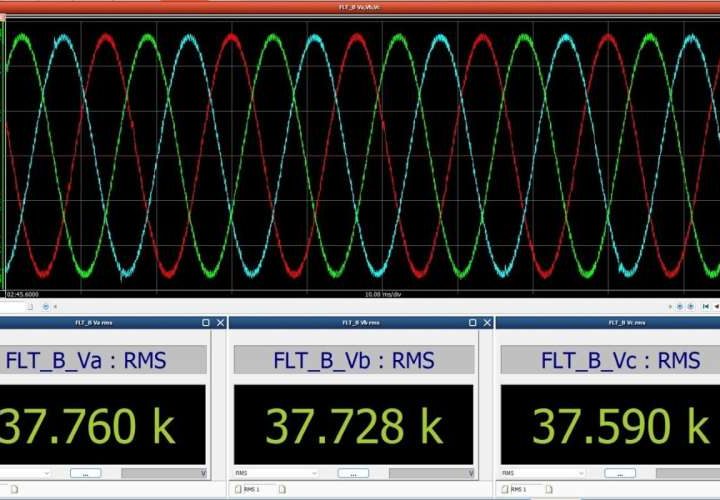Click the second round zoom icon at plot bottom-right

tap(691, 307)
